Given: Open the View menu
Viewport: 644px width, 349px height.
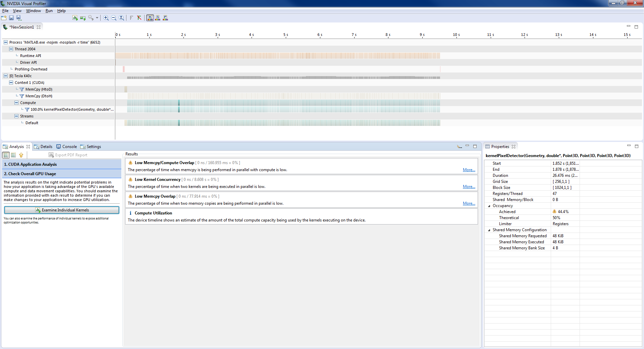Looking at the screenshot, I should [17, 11].
